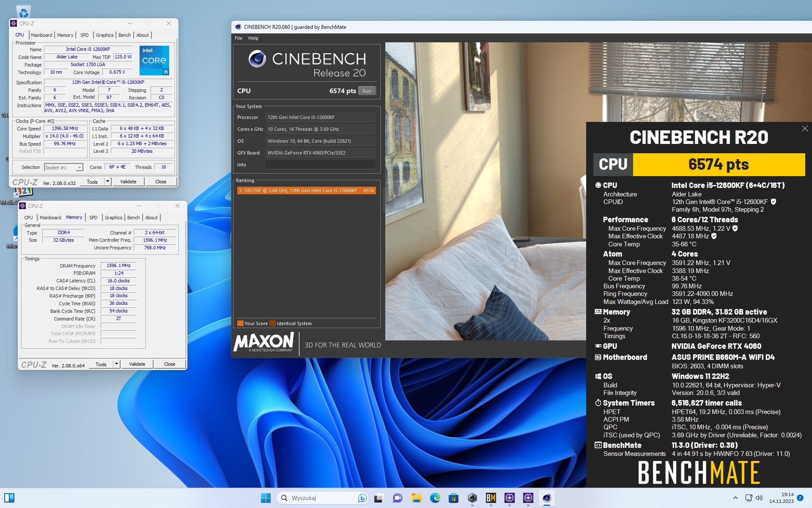The image size is (812, 508).
Task: Open the Socket #1 selection dropdown in CPU-Z
Action: coord(64,168)
